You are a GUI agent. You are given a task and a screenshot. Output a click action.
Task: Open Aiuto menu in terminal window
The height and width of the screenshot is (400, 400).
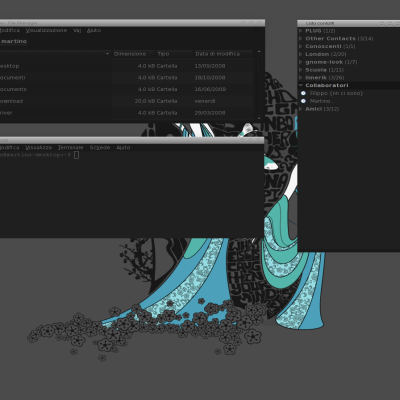(123, 147)
